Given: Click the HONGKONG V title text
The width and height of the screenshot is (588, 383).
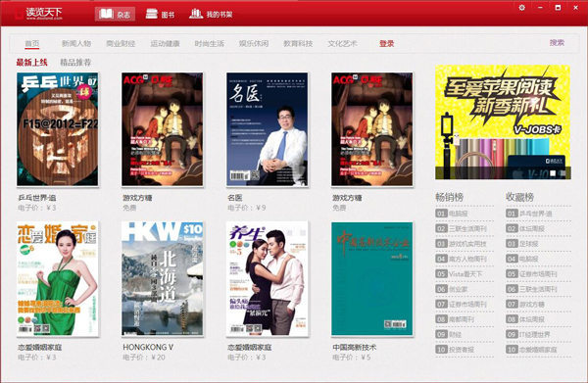Looking at the screenshot, I should [148, 348].
